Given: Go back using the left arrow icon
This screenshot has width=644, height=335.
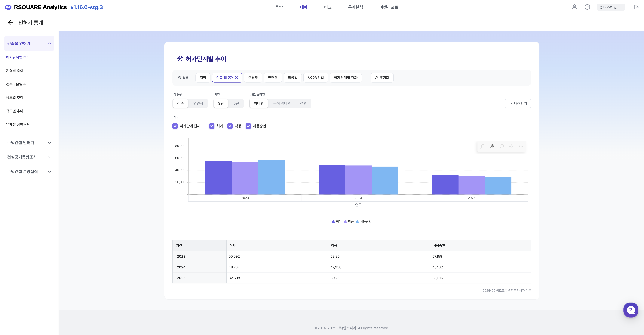Looking at the screenshot, I should (x=10, y=23).
